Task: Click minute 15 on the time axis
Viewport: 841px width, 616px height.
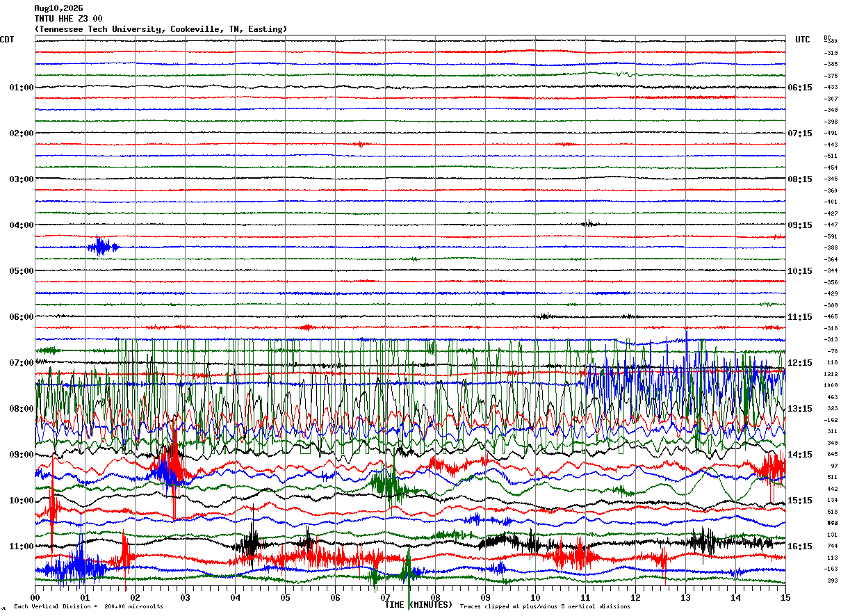Action: pos(785,597)
